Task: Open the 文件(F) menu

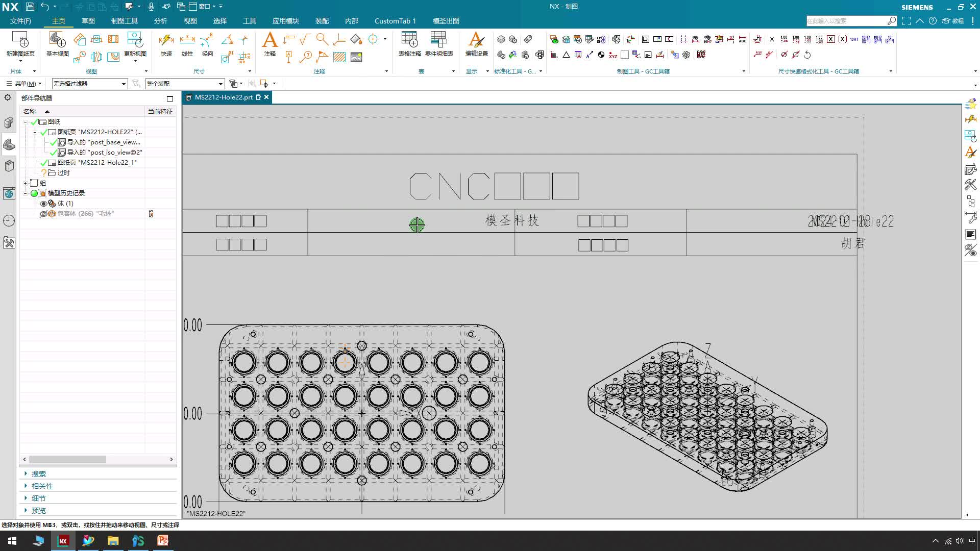Action: pos(20,21)
